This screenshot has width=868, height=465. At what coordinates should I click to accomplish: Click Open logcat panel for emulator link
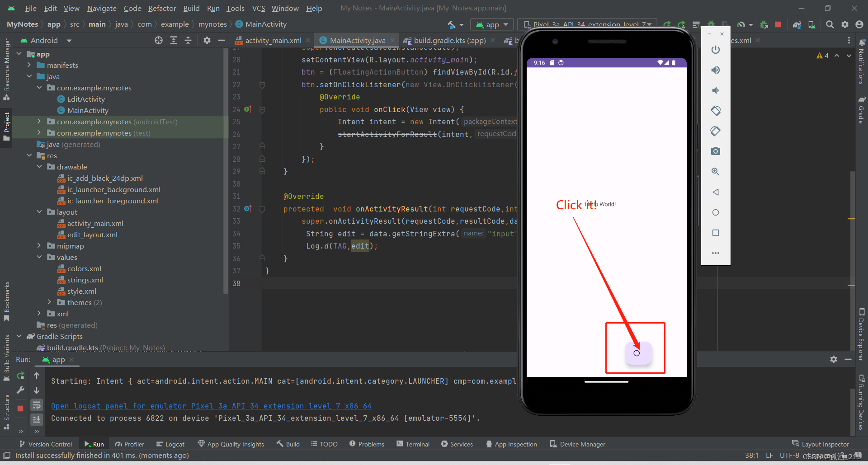[x=211, y=406]
